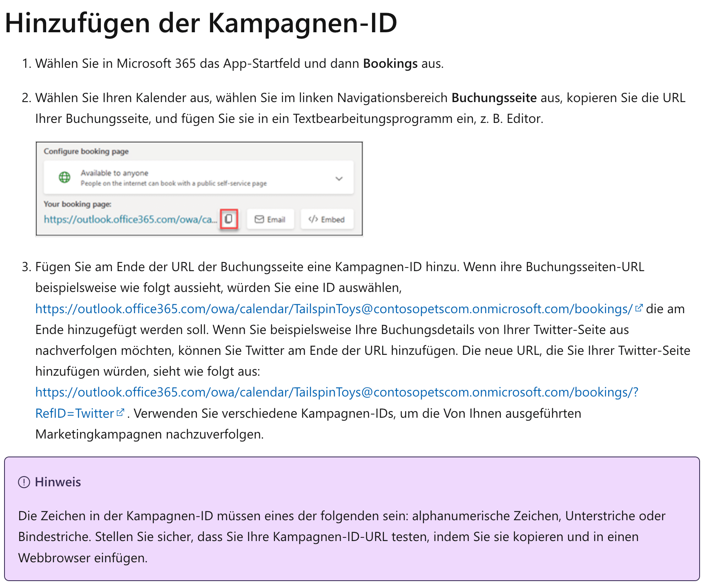
Task: Open the 'Available to anyone' dropdown text
Action: 114,173
